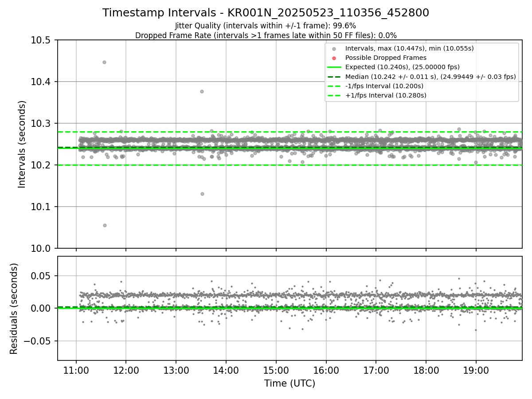Click the 'Intervals (seconds)' y-axis label
This screenshot has width=532, height=399.
22,144
